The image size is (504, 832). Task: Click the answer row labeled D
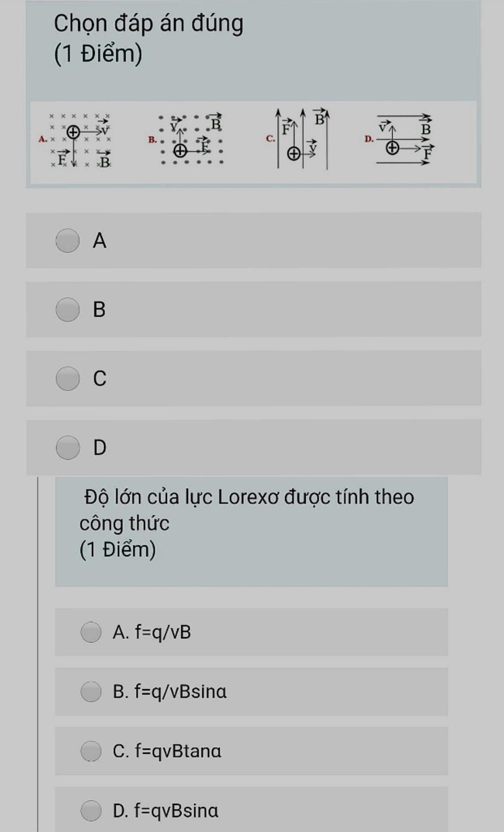coord(253,447)
